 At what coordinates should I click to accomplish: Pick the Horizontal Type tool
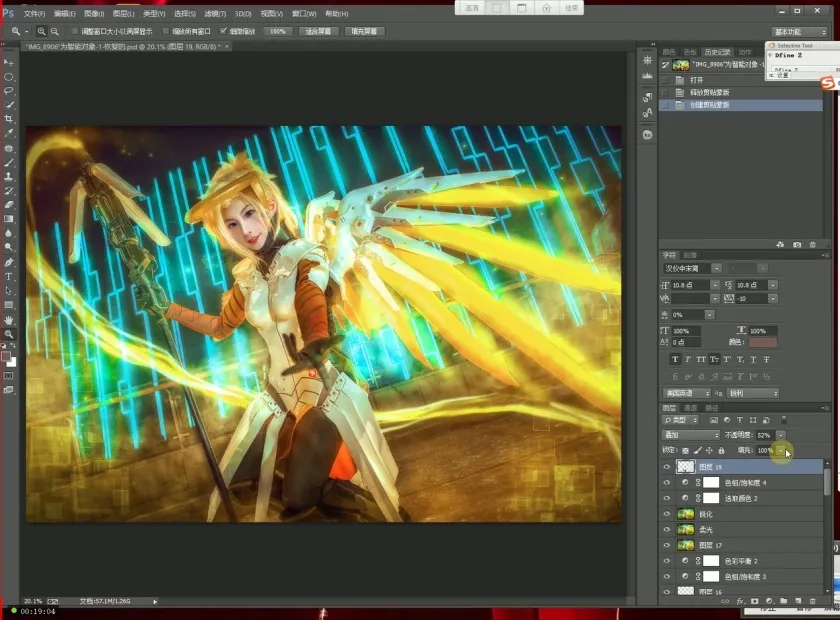pyautogui.click(x=9, y=276)
